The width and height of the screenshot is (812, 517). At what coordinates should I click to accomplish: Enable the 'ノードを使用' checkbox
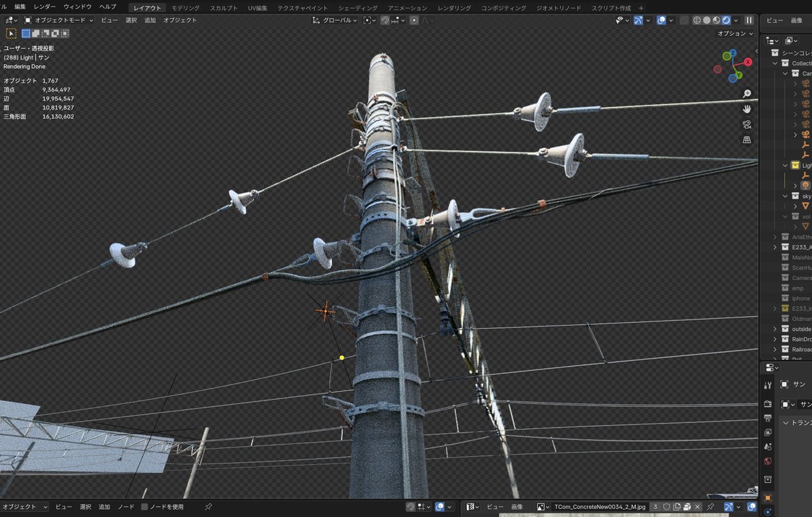coord(145,507)
